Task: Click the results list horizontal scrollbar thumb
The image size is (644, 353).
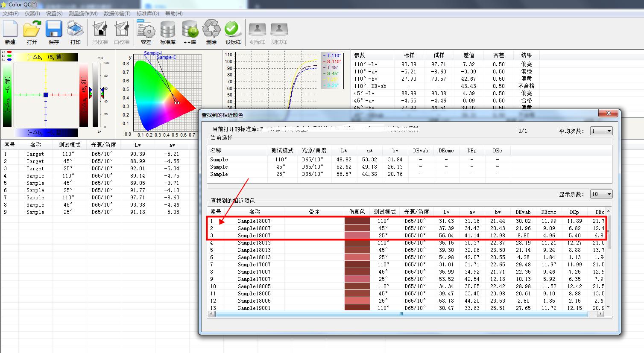Action: [x=401, y=314]
